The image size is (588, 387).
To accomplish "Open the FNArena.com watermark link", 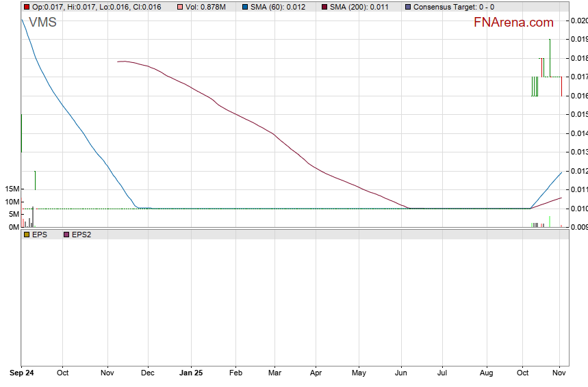I will coord(513,23).
